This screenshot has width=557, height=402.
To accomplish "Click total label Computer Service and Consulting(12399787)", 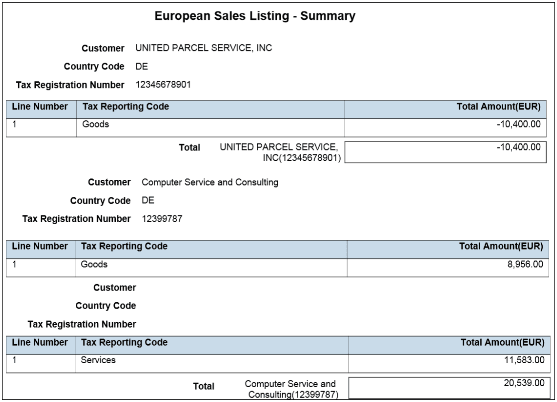I will 291,389.
